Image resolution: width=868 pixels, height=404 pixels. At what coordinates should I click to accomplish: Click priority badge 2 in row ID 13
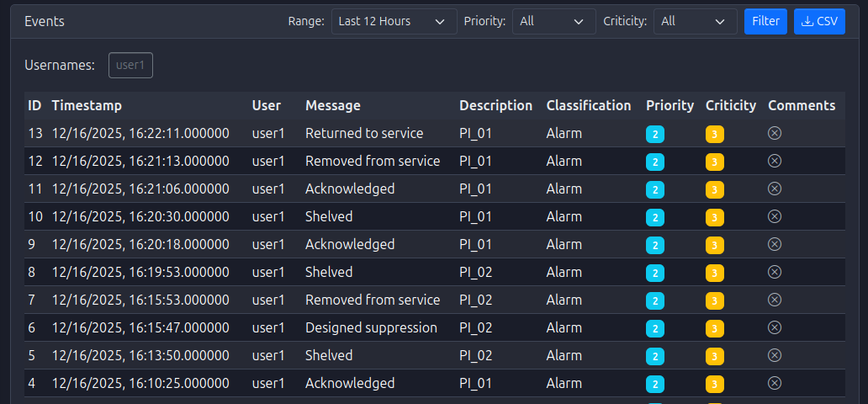click(x=655, y=135)
